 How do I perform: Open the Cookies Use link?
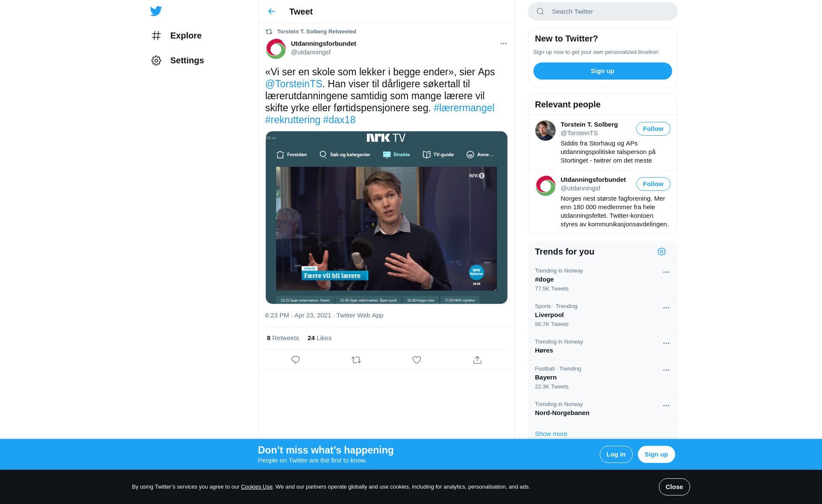tap(256, 487)
